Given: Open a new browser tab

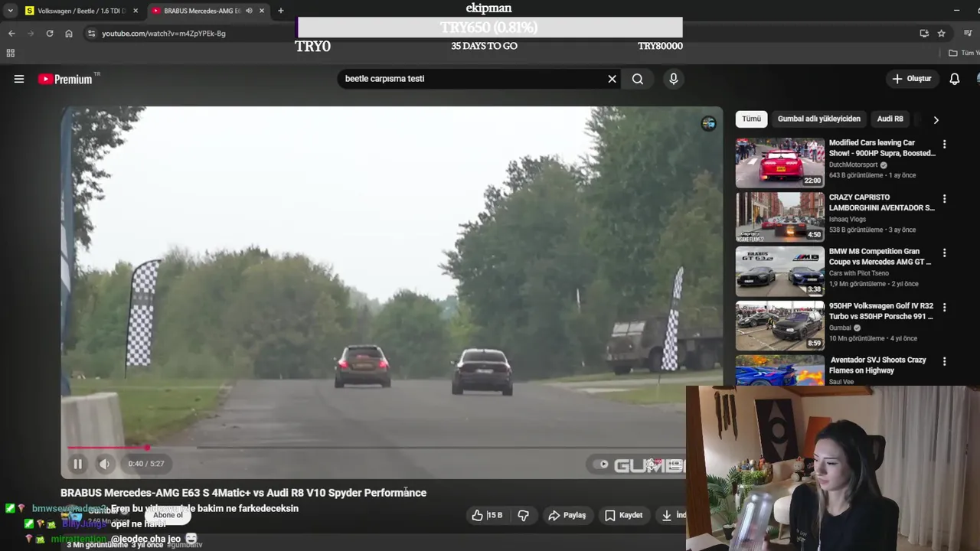Looking at the screenshot, I should [x=281, y=11].
